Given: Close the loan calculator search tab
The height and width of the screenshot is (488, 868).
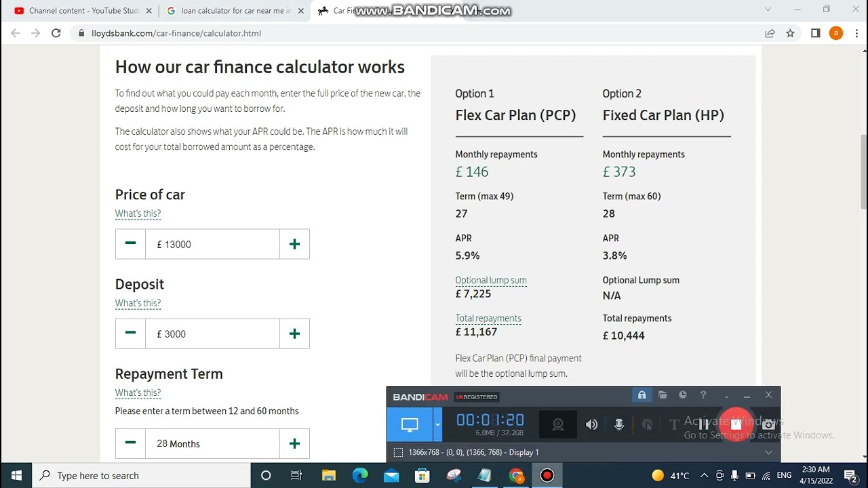Looking at the screenshot, I should point(301,11).
